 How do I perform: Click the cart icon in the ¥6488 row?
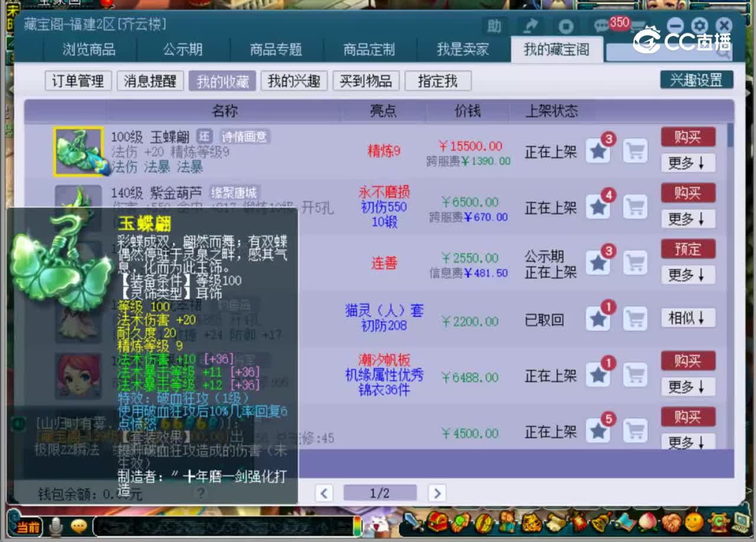click(635, 375)
